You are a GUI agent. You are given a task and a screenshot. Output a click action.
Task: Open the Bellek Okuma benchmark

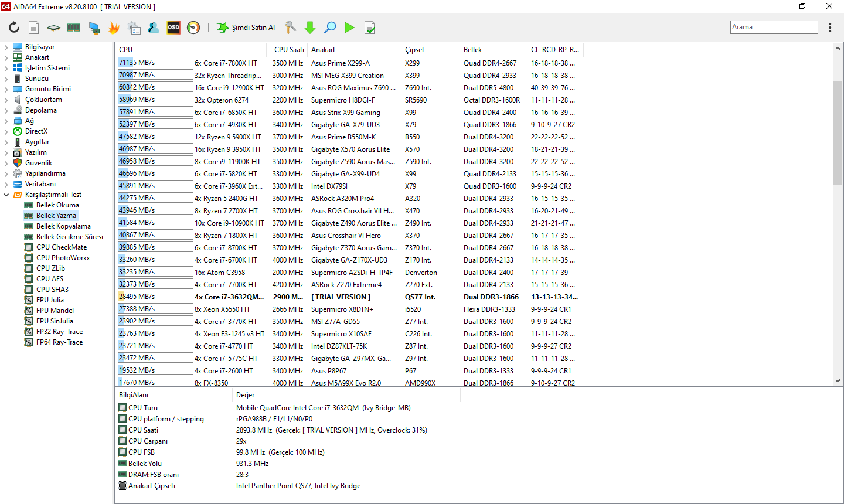tap(57, 205)
